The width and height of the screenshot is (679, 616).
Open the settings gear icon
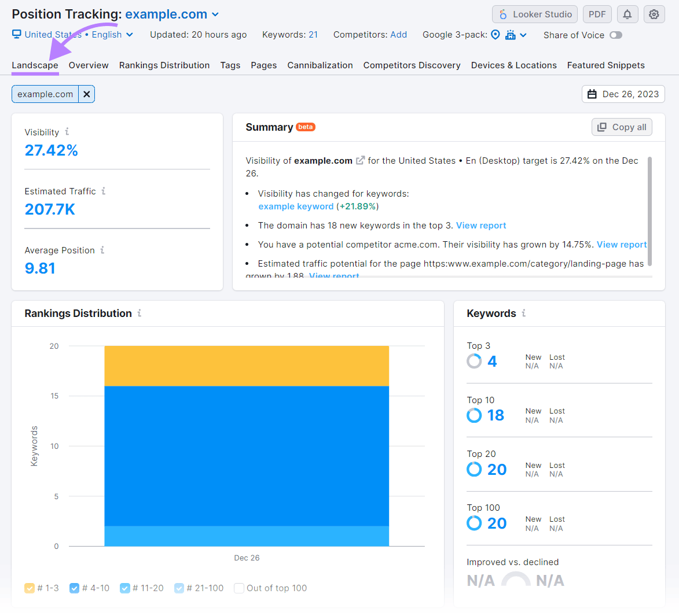654,14
